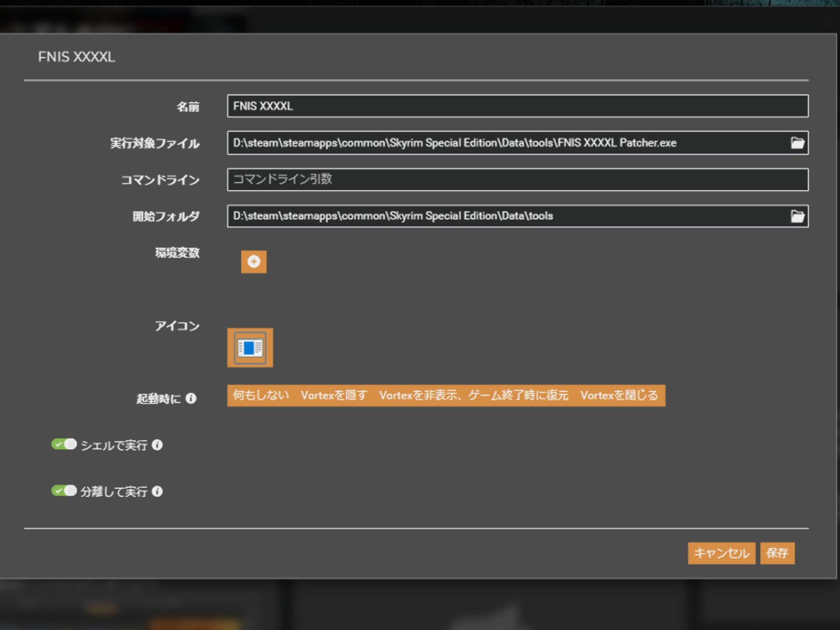Select Vortexを非表示、ゲーム終了時に復元 option
Image resolution: width=840 pixels, height=630 pixels.
point(474,395)
